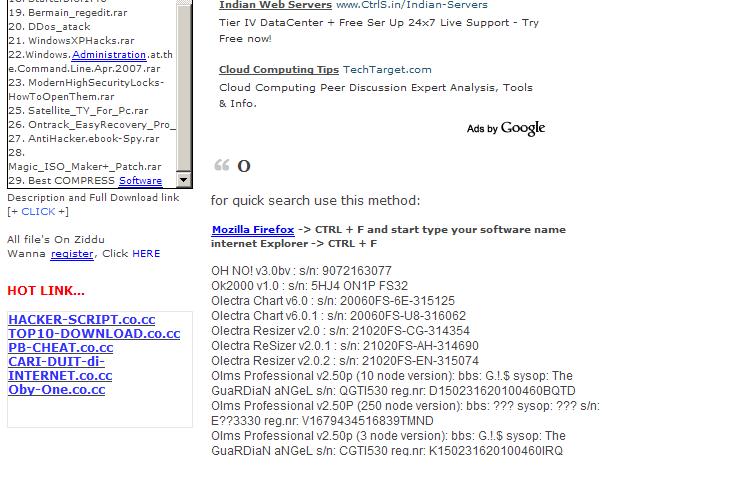Viewport: 755px width, 490px height.
Task: Select entry 26. Ontrack_EasyRecovery_Pro
Action: click(92, 125)
